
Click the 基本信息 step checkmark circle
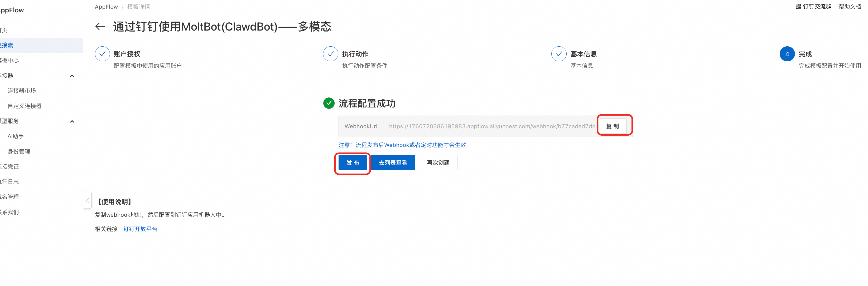pos(559,54)
